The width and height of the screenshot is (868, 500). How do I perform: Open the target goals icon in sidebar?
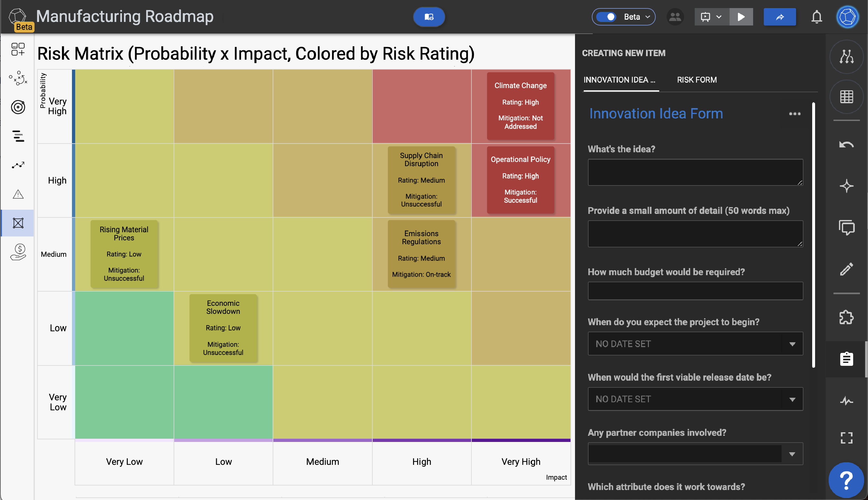pos(18,107)
